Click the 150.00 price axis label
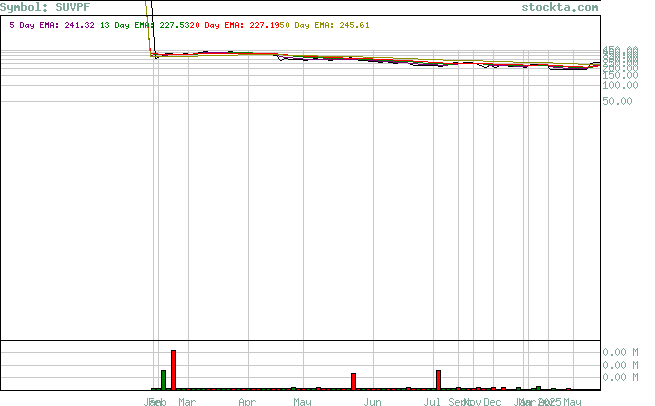 tap(620, 76)
